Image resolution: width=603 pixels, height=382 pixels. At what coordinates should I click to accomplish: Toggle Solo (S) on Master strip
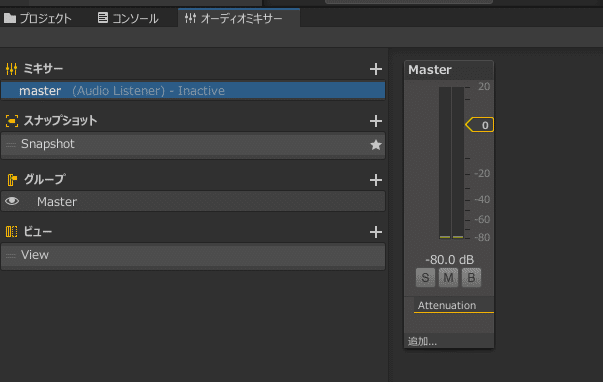pos(425,277)
